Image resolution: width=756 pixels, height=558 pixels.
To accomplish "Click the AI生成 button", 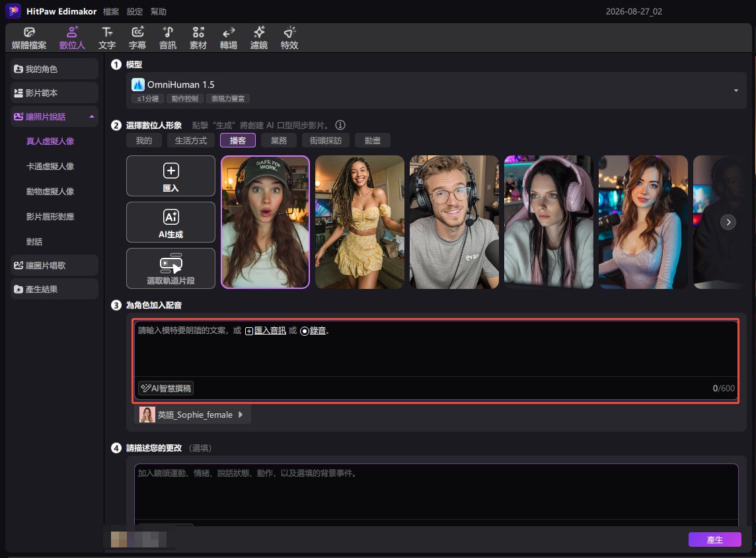I will [170, 222].
